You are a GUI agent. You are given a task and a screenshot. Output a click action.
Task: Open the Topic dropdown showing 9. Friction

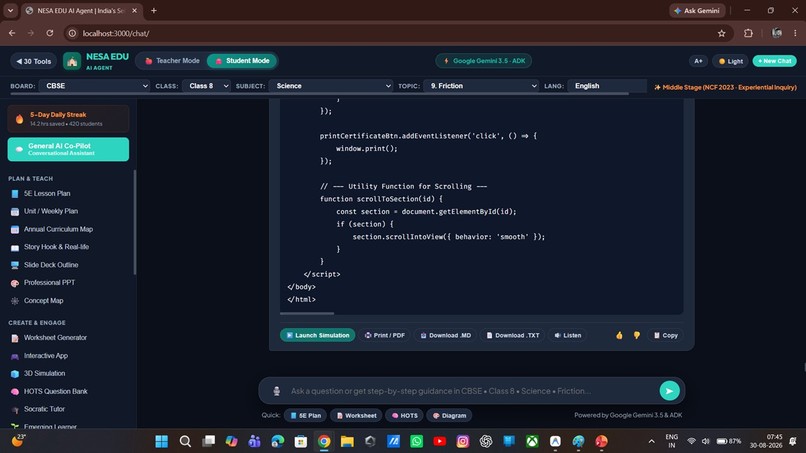pos(481,86)
